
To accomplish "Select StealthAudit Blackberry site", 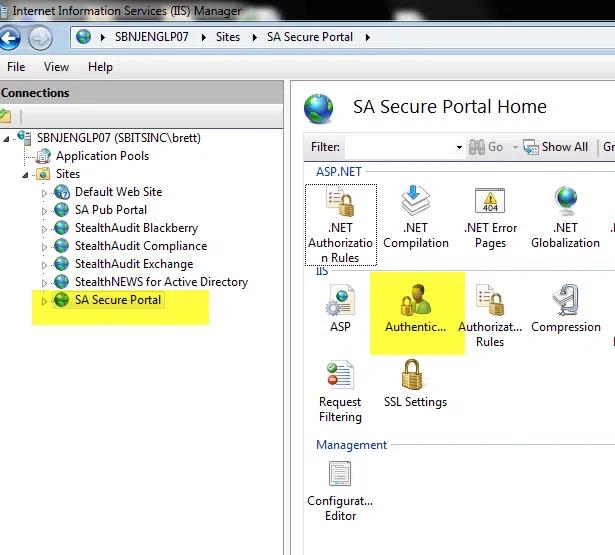I will (x=136, y=228).
